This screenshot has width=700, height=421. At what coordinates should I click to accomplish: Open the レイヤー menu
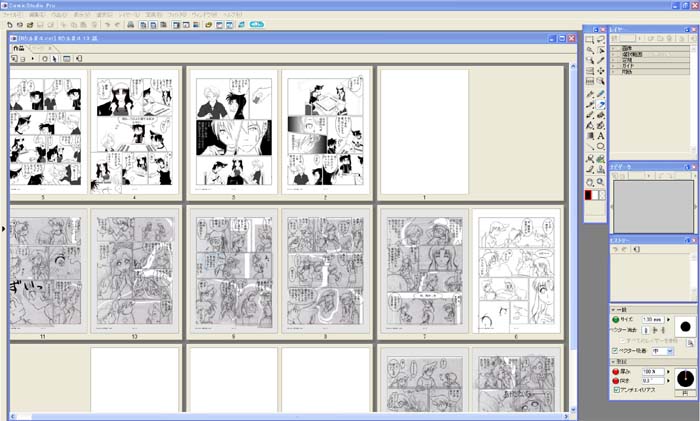tap(129, 15)
